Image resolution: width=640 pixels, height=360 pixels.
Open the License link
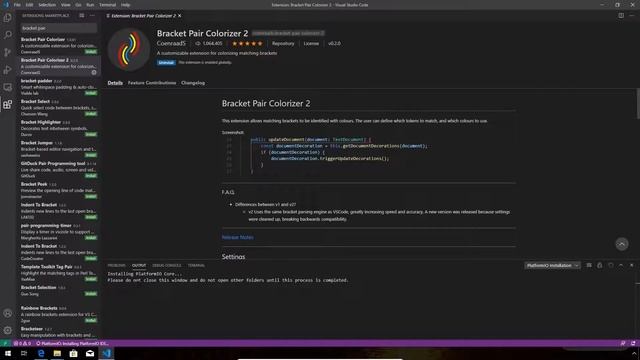311,43
